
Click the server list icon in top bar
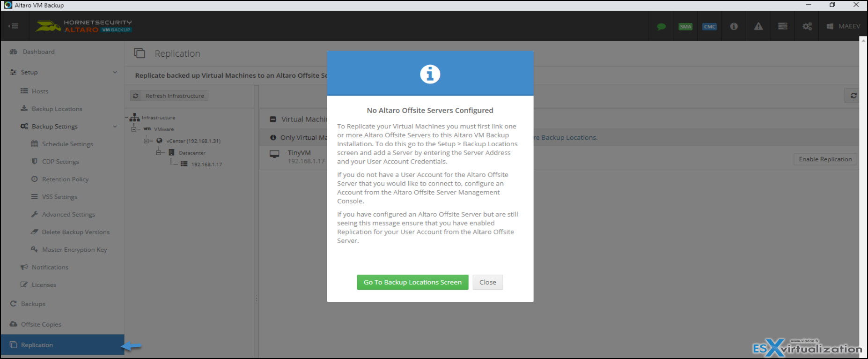783,26
